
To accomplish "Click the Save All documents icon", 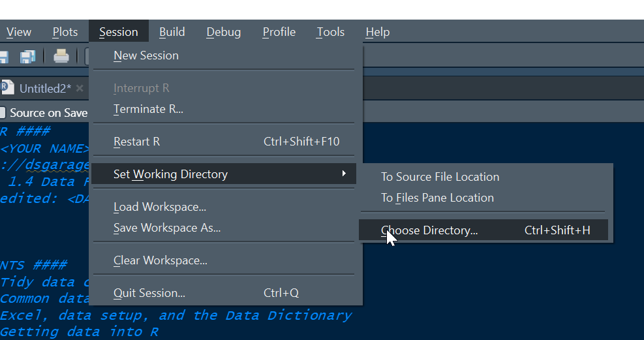I will tap(27, 57).
